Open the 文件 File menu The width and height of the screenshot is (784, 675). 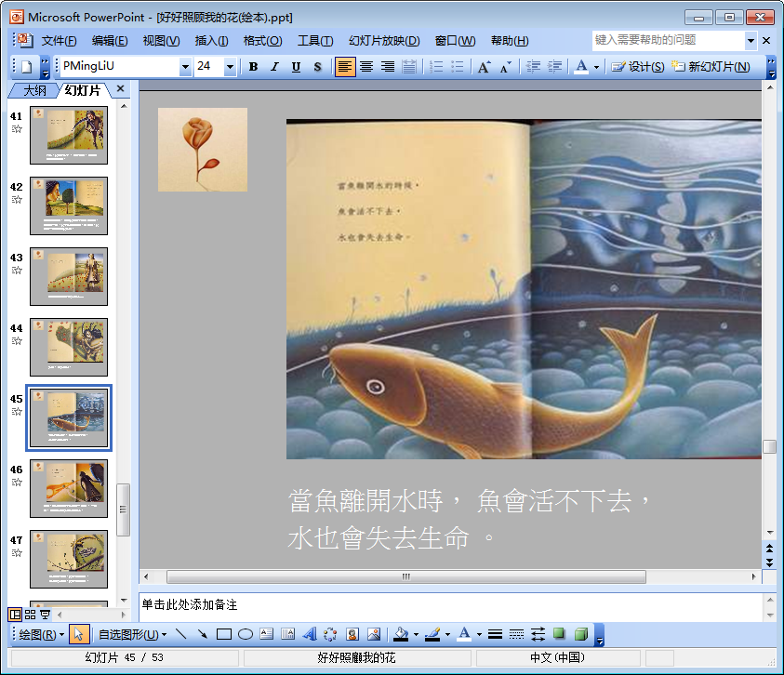click(x=59, y=41)
